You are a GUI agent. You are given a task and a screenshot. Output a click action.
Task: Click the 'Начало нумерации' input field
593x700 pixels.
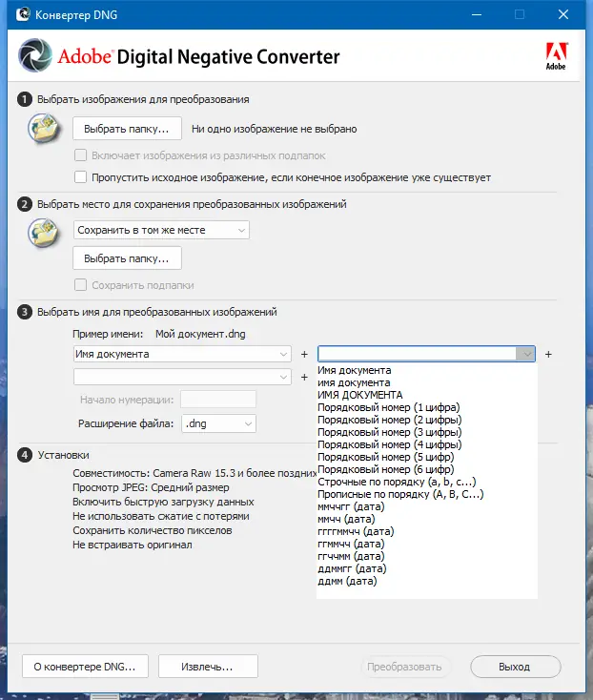[218, 400]
